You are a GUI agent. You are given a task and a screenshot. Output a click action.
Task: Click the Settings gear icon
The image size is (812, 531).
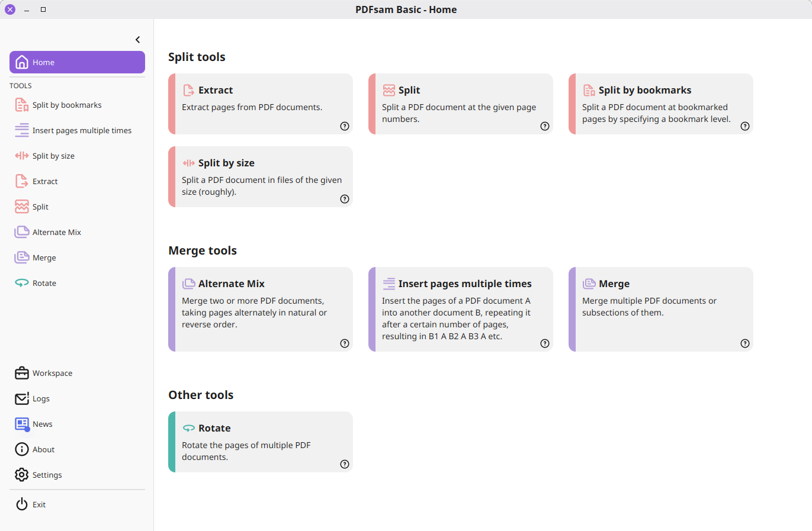coord(22,475)
